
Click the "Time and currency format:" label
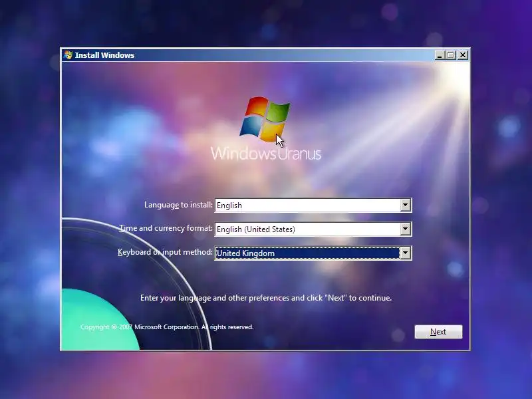166,228
